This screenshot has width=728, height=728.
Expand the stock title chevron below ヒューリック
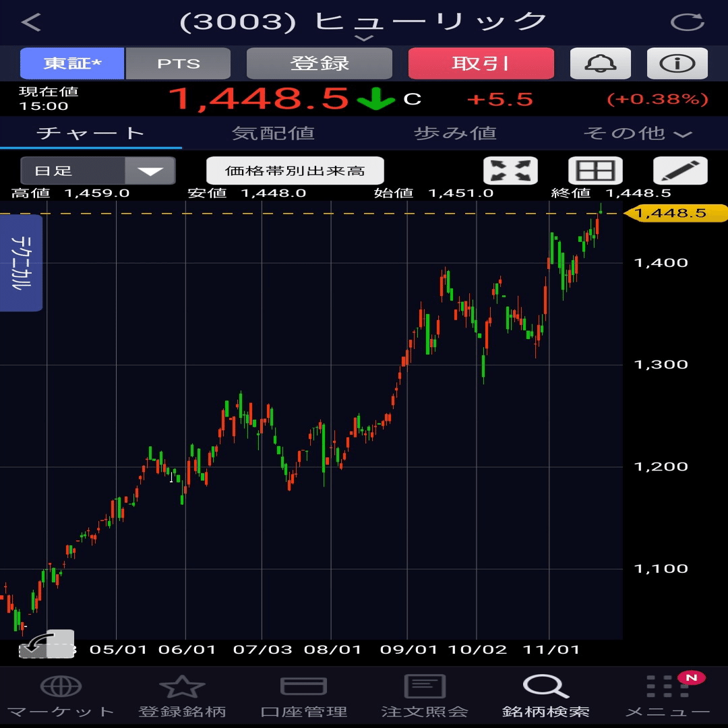(364, 38)
